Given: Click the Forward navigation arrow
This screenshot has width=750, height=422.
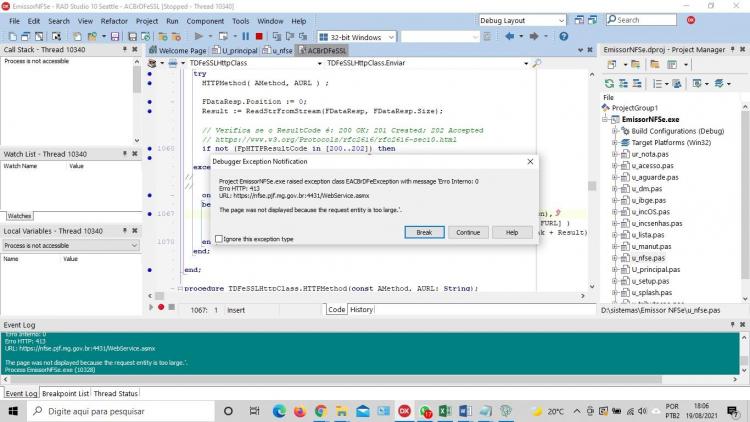Looking at the screenshot, I should pyautogui.click(x=534, y=36).
